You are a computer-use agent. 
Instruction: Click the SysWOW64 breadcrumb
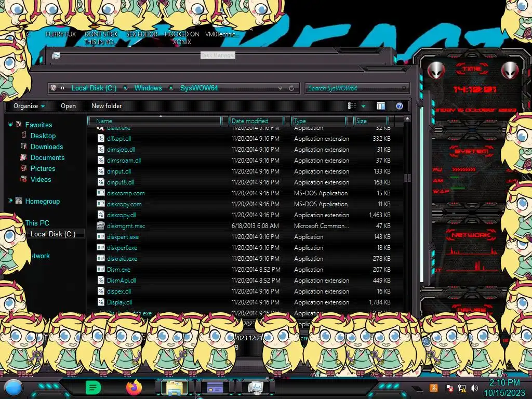click(x=199, y=88)
